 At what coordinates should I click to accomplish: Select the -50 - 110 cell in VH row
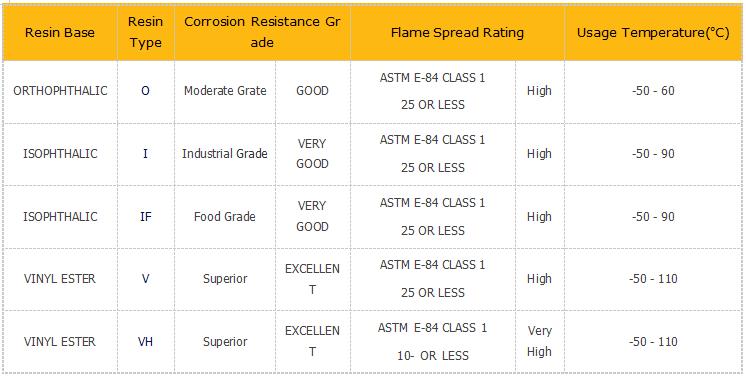click(x=653, y=342)
